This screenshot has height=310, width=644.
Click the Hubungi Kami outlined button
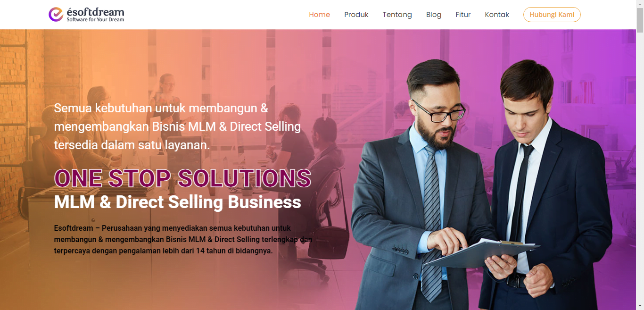(x=552, y=15)
